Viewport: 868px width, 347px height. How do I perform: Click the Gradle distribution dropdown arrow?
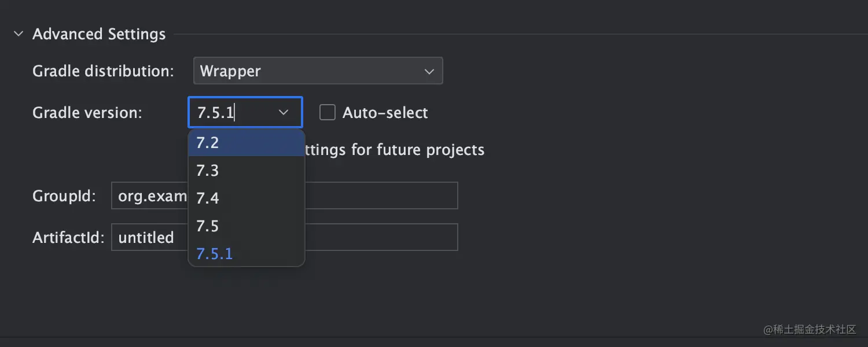429,72
